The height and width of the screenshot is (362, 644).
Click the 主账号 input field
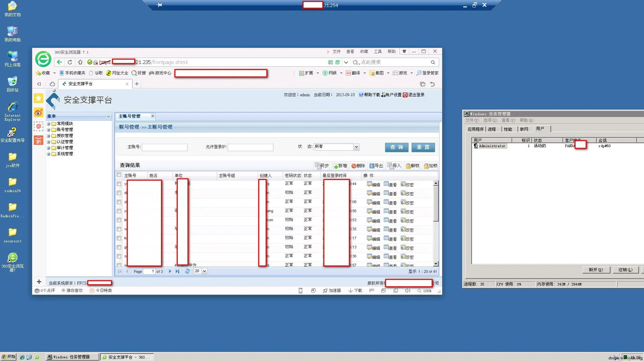click(164, 147)
